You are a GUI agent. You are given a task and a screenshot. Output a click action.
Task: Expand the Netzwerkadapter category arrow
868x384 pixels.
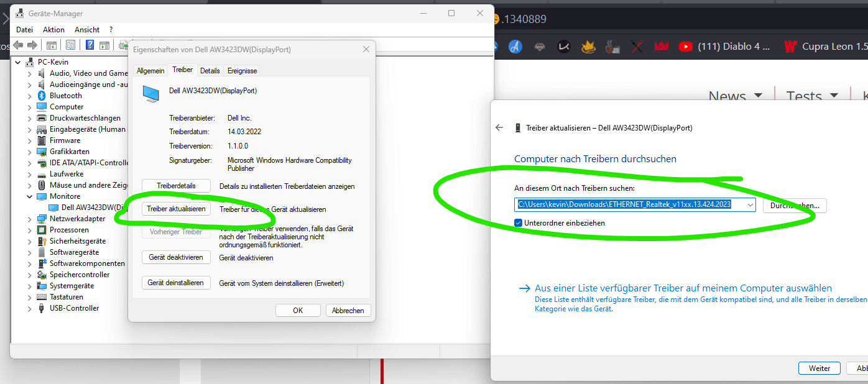pyautogui.click(x=29, y=219)
